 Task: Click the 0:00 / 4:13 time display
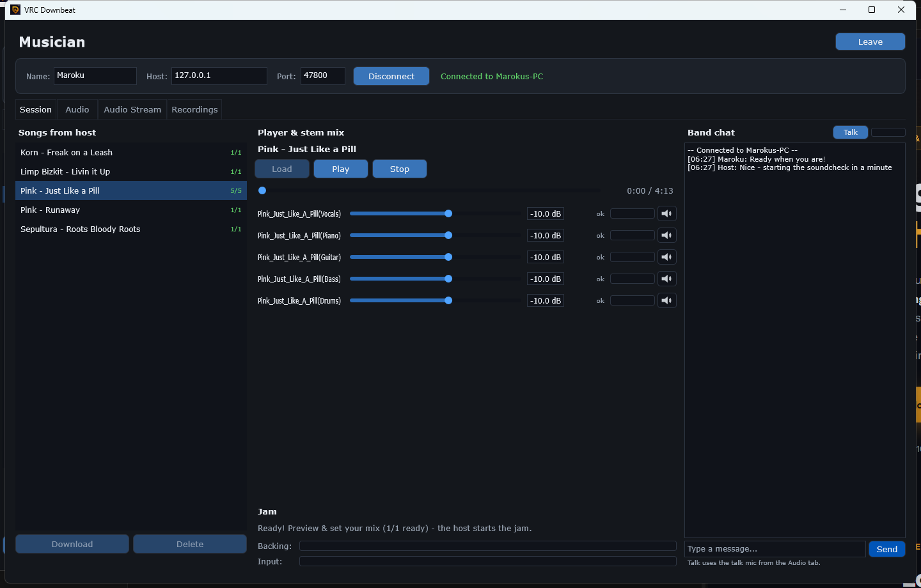point(650,190)
